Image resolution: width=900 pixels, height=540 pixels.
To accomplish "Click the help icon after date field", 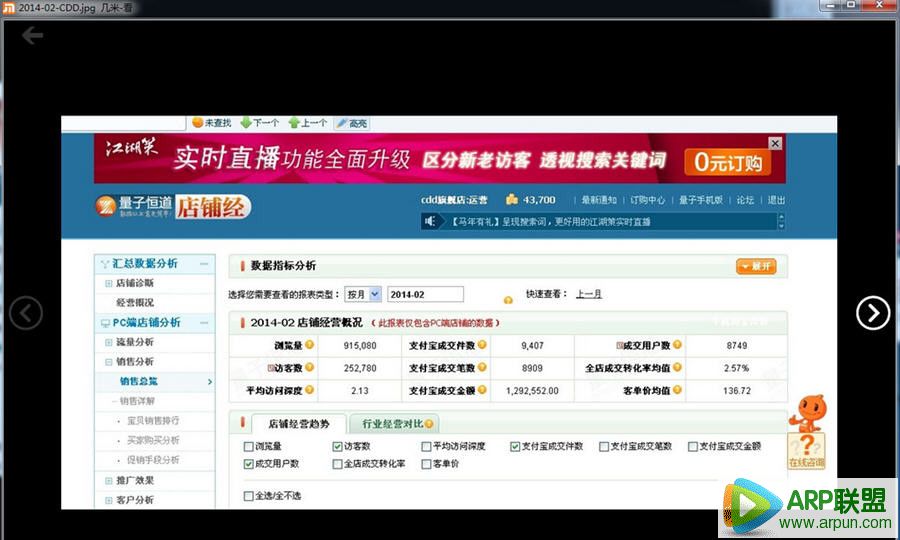I will point(508,300).
